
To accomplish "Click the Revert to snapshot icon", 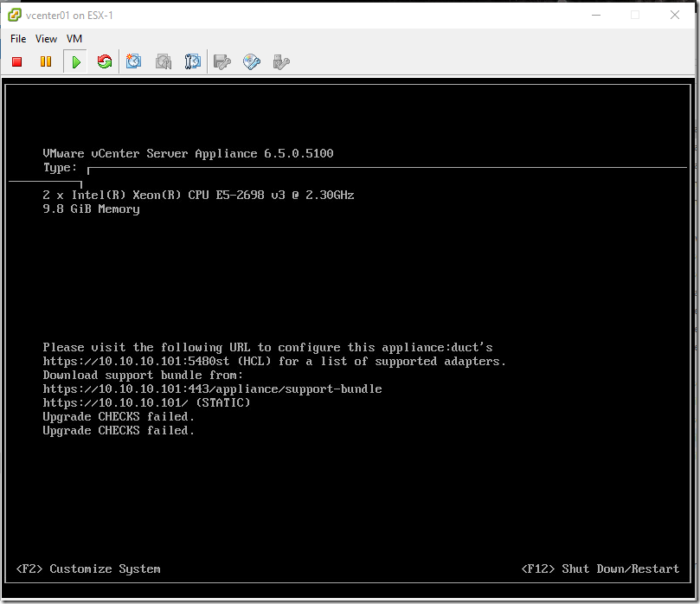I will (x=164, y=61).
